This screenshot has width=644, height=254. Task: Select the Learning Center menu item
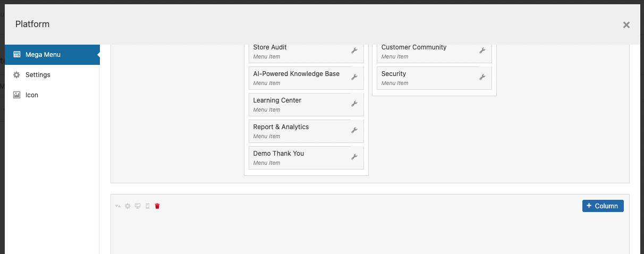[x=306, y=105]
